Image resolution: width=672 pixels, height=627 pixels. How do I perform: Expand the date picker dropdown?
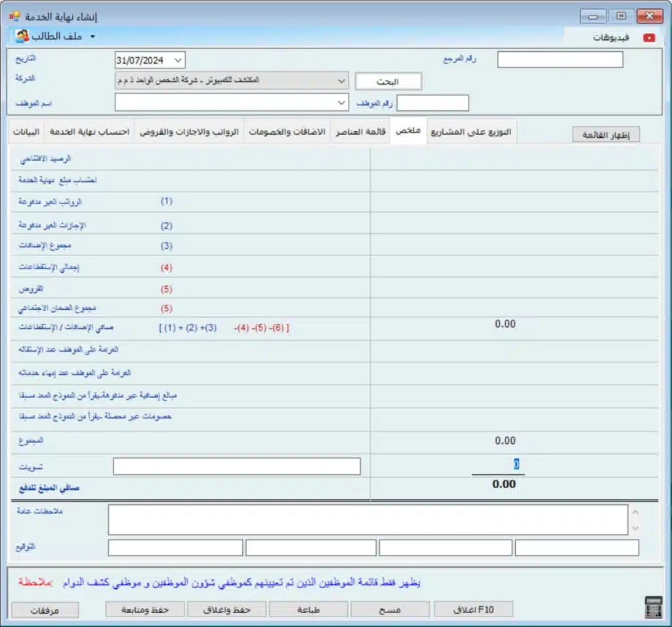(179, 60)
